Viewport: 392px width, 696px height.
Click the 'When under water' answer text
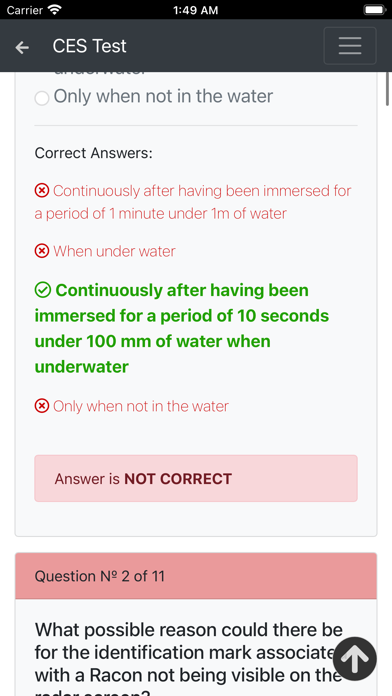pyautogui.click(x=115, y=251)
